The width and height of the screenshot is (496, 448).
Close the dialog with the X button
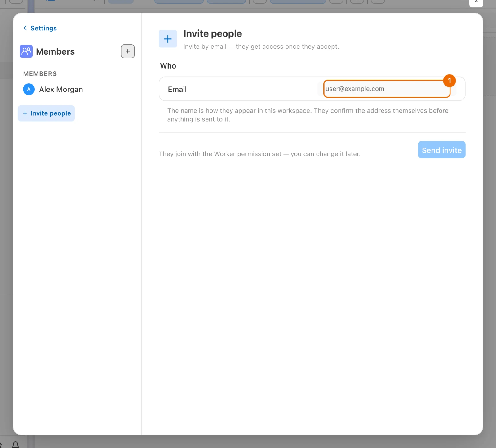point(476,2)
